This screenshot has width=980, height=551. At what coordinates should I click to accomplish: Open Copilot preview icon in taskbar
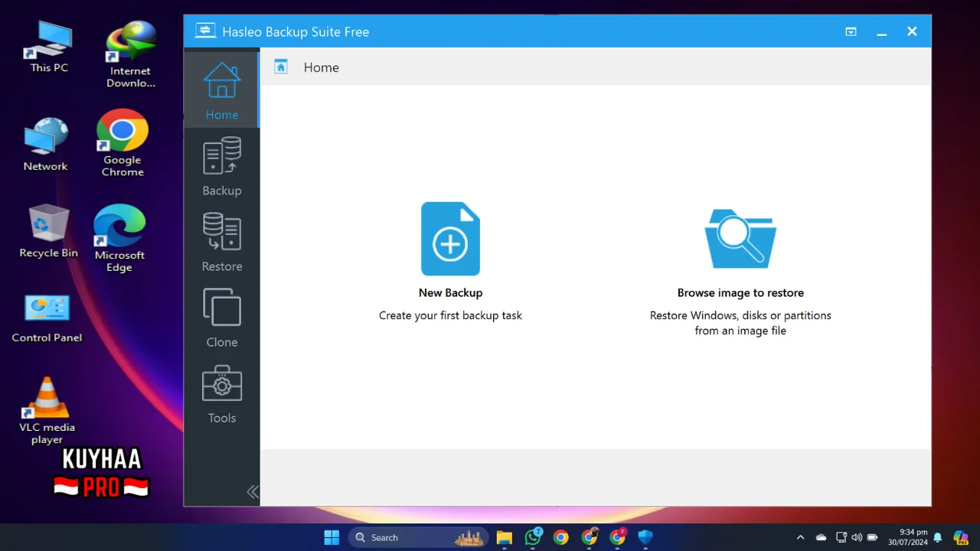pyautogui.click(x=960, y=537)
